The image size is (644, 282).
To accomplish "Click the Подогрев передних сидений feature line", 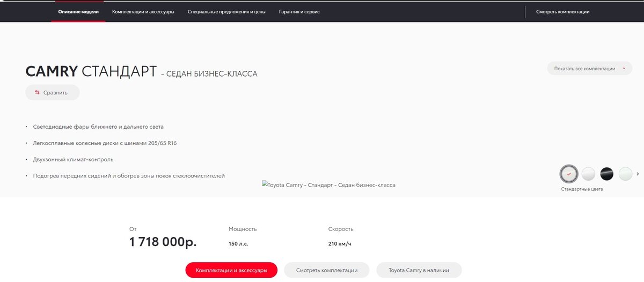I will pyautogui.click(x=129, y=176).
